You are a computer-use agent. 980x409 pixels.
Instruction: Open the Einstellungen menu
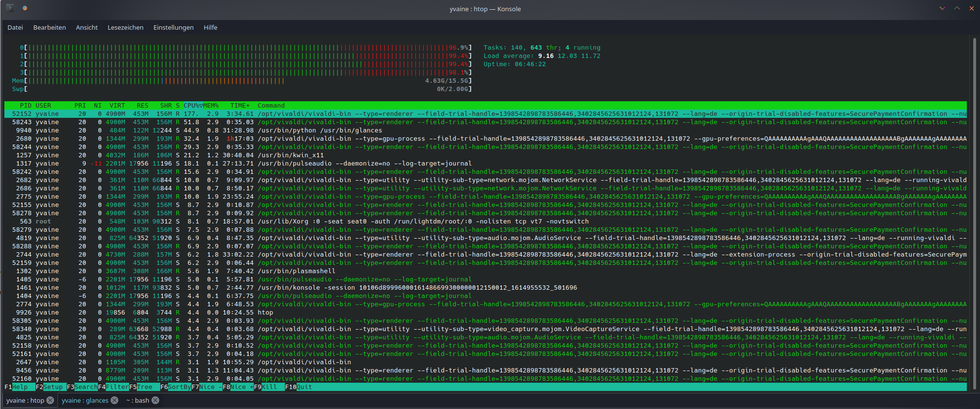pyautogui.click(x=173, y=27)
